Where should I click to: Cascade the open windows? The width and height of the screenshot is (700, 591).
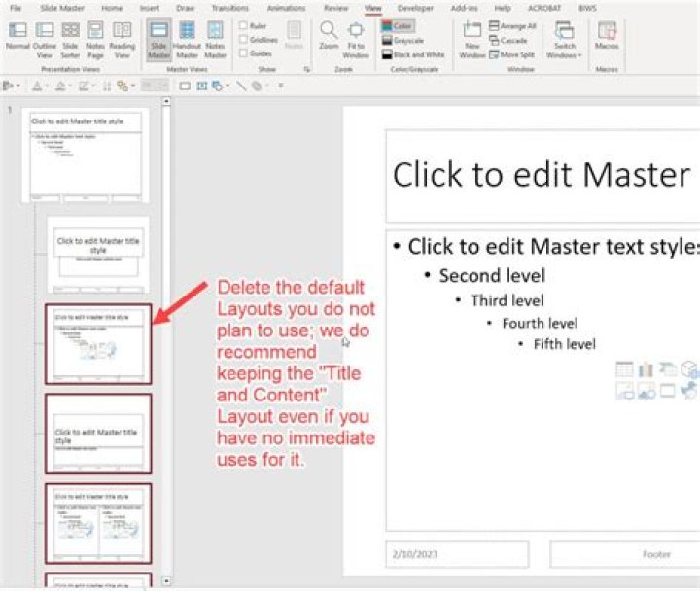pos(508,41)
